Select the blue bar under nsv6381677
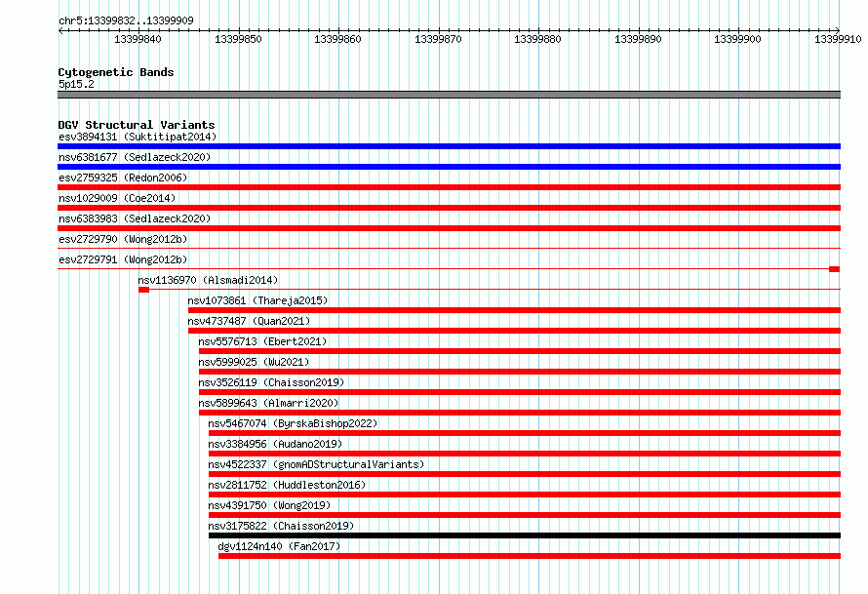This screenshot has height=594, width=868. [449, 167]
